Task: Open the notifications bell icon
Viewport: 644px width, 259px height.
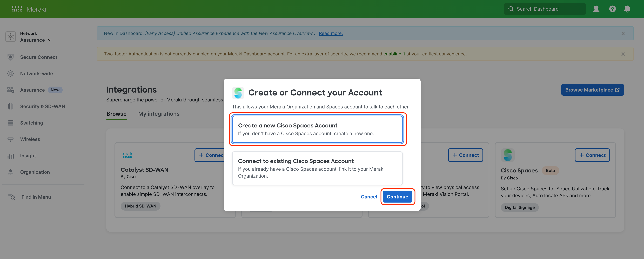Action: coord(627,9)
